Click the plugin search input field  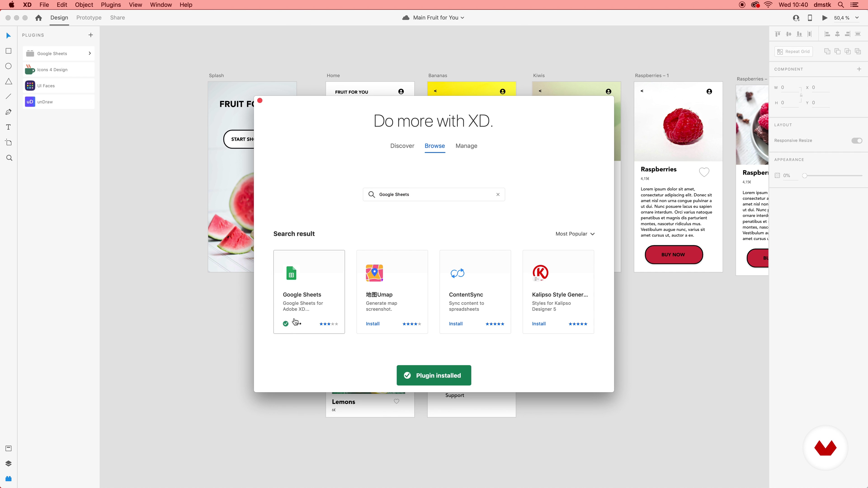pos(434,194)
